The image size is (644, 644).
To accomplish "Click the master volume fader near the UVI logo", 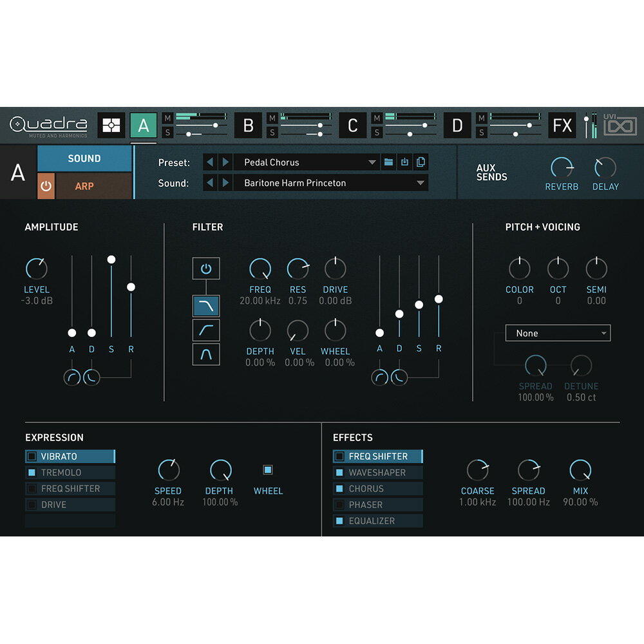I will coord(586,118).
